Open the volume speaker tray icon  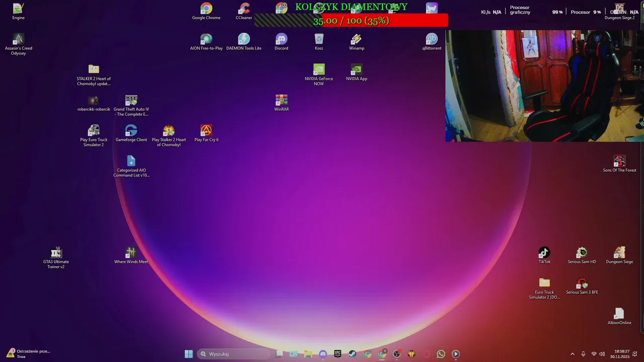point(602,354)
